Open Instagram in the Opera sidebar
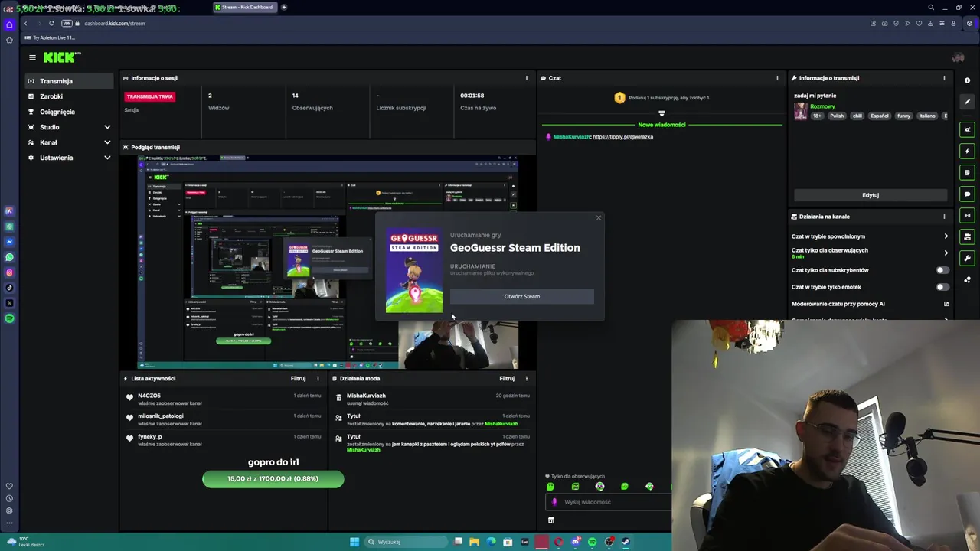The width and height of the screenshot is (980, 551). tap(9, 272)
